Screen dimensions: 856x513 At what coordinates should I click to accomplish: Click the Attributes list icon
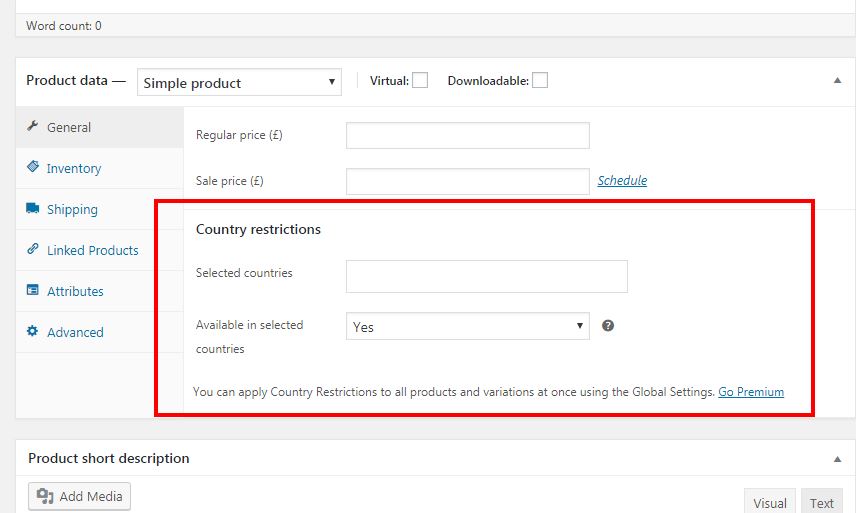(x=32, y=291)
